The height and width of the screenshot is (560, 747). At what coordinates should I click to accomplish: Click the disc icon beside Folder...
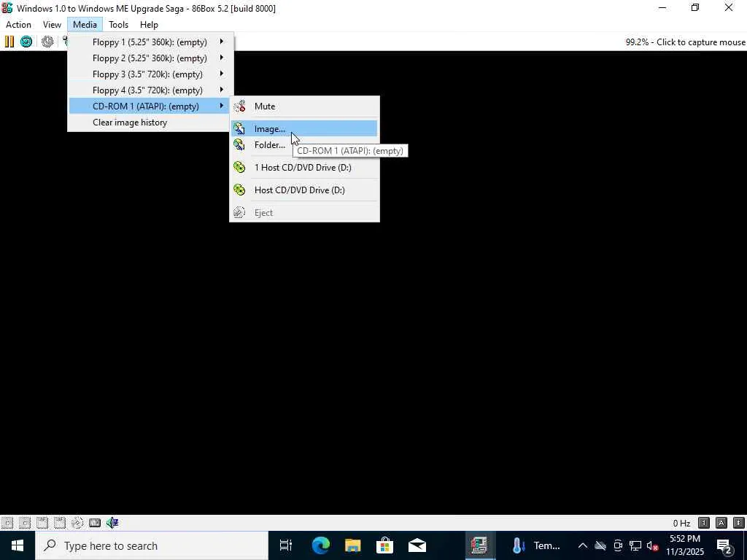pos(239,145)
